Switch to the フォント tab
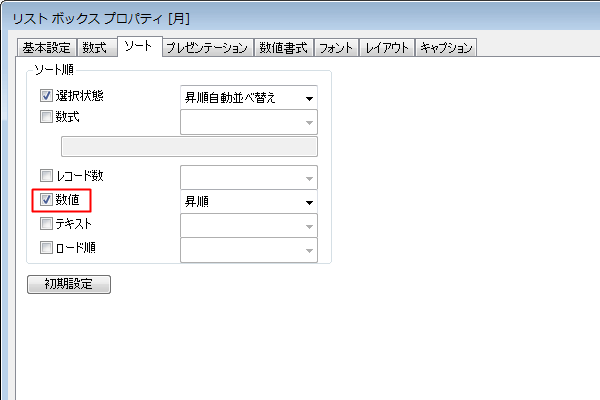The image size is (600, 400). coord(337,47)
